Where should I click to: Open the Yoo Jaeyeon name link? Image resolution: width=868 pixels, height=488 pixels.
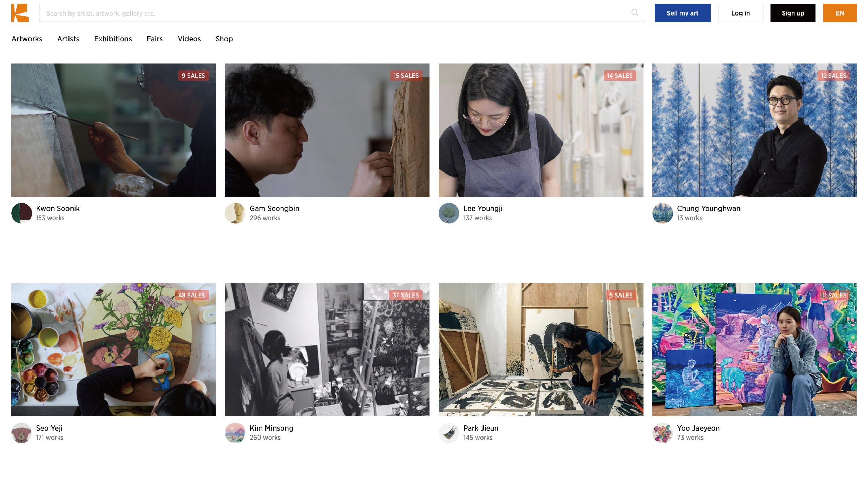(x=698, y=428)
